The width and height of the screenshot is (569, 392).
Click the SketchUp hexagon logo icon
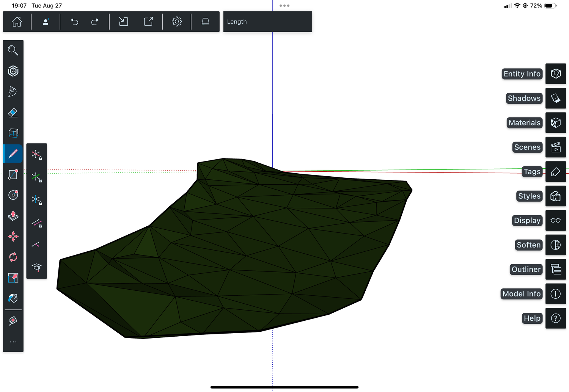13,71
